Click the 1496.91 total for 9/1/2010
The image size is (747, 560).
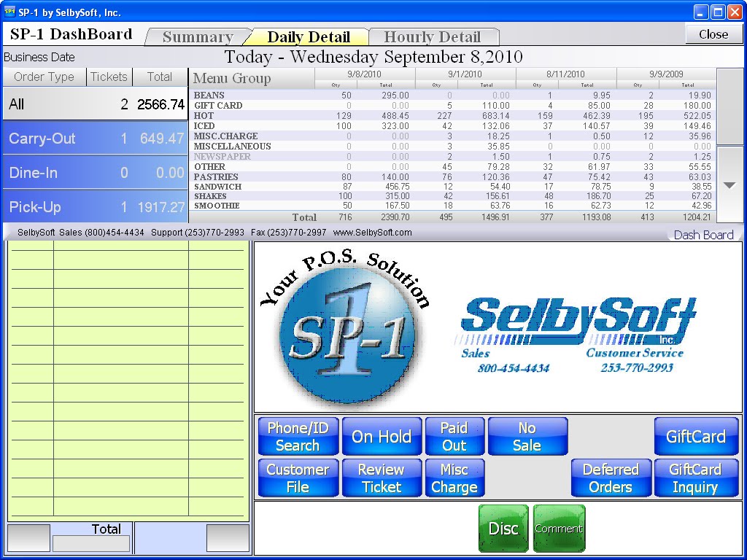(495, 217)
